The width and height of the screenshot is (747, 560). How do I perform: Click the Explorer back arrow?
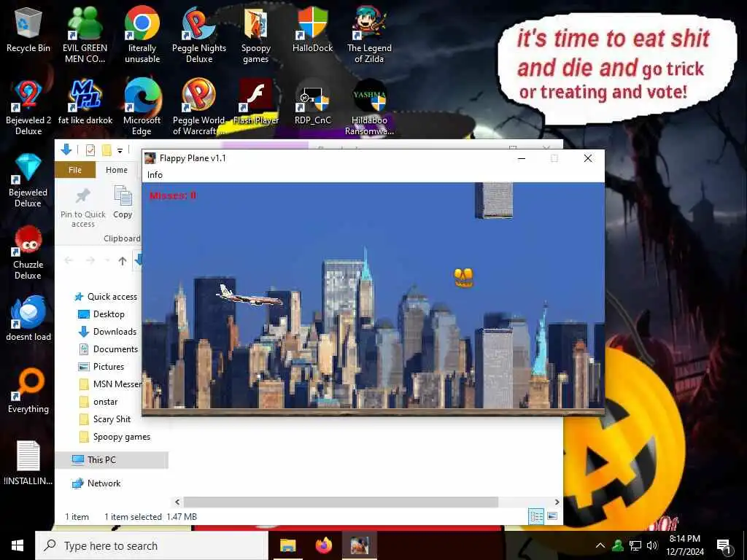[69, 260]
